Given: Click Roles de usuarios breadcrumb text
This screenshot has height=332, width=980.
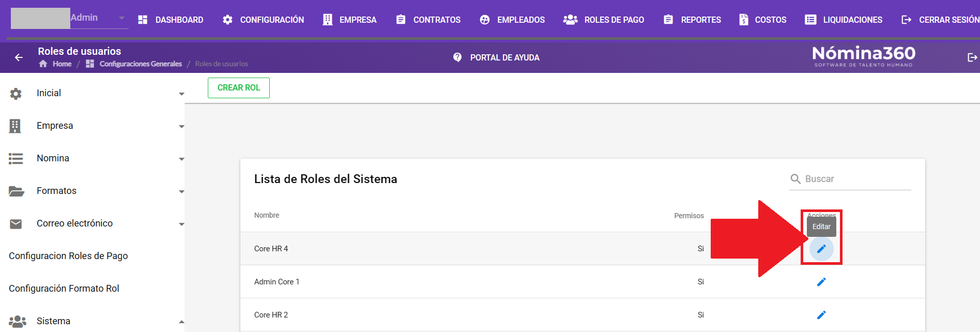Looking at the screenshot, I should click(x=221, y=64).
